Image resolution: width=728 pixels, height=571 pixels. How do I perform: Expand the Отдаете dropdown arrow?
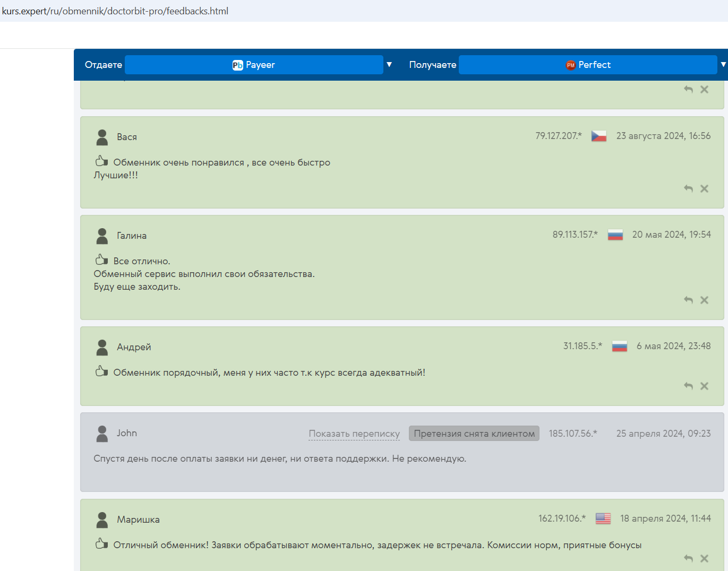click(x=389, y=65)
